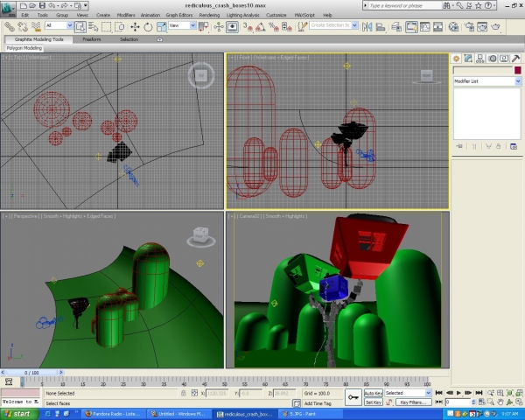Click the Select and Link tool
Screen dimensions: 525x420
pyautogui.click(x=10, y=26)
